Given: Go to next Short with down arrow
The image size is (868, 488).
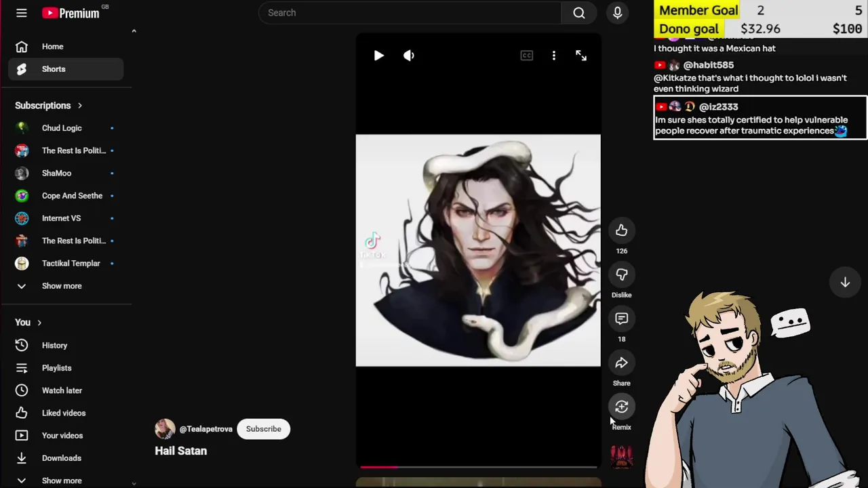Looking at the screenshot, I should (845, 283).
